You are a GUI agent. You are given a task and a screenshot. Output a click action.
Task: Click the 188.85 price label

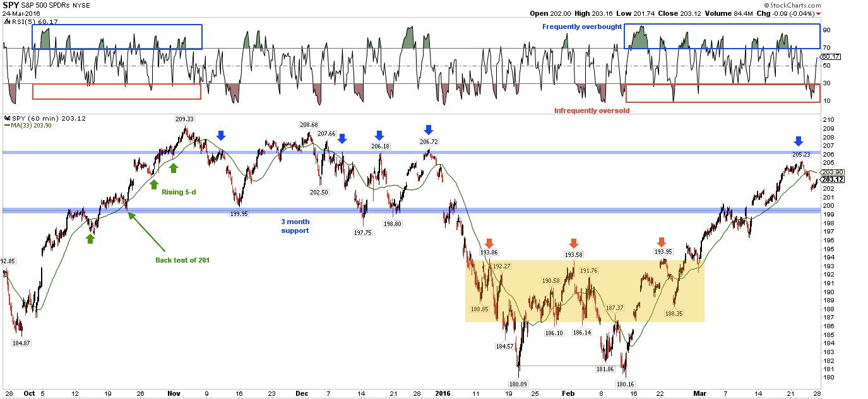coord(480,309)
